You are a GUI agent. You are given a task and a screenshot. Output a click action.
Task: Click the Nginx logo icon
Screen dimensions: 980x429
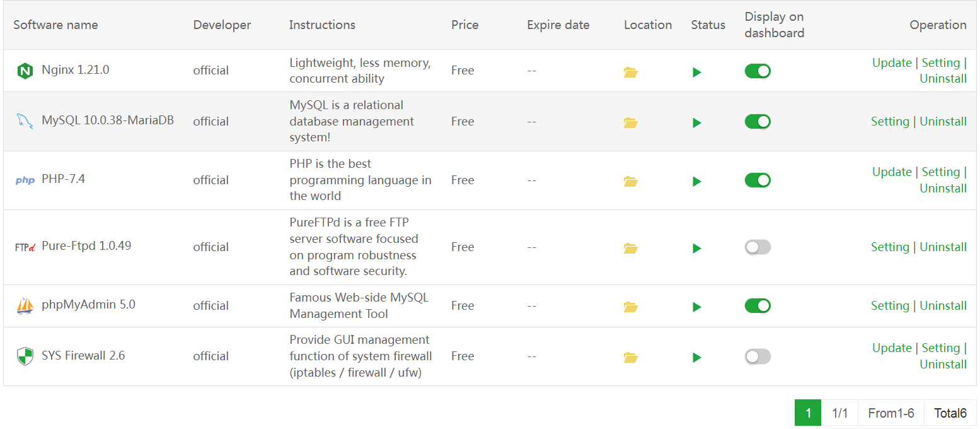coord(25,71)
